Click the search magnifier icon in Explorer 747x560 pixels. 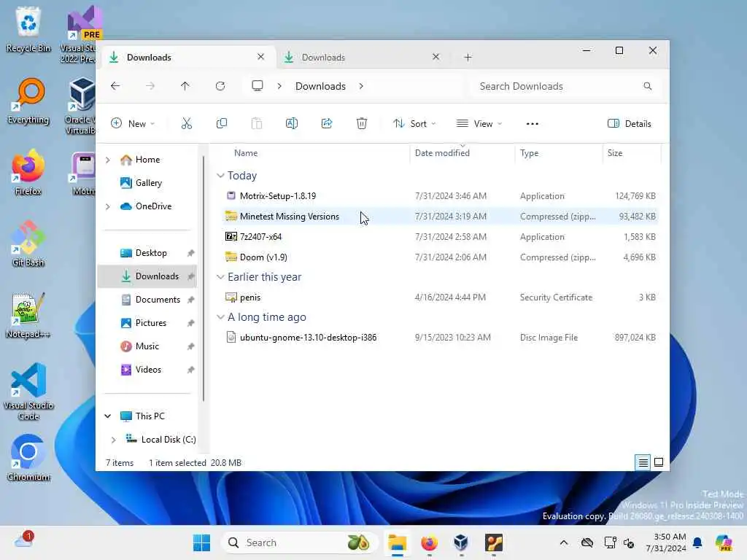(x=648, y=86)
